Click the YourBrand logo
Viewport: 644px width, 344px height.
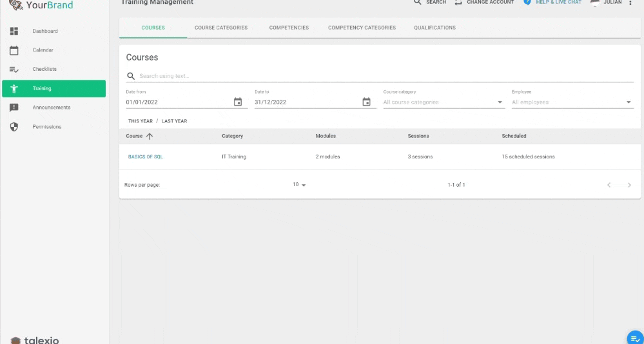click(41, 5)
